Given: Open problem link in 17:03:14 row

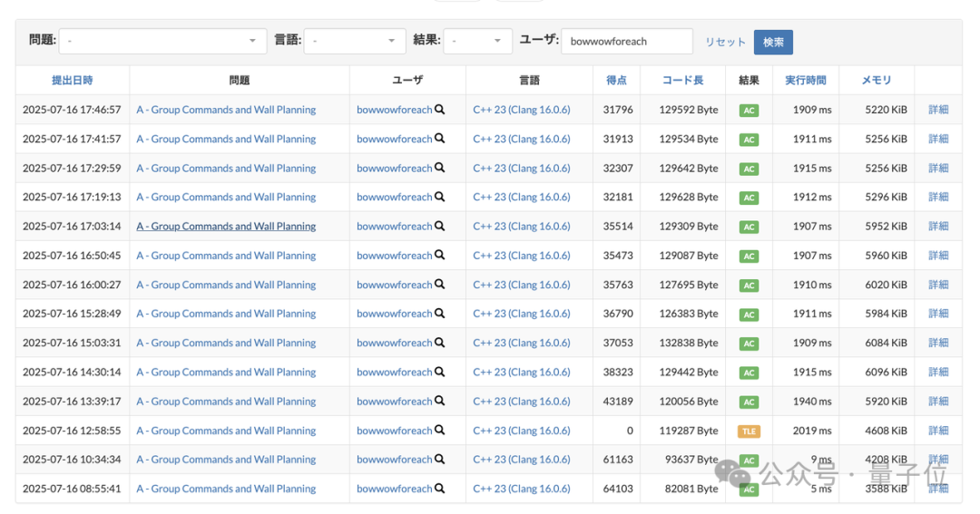Looking at the screenshot, I should pos(226,226).
